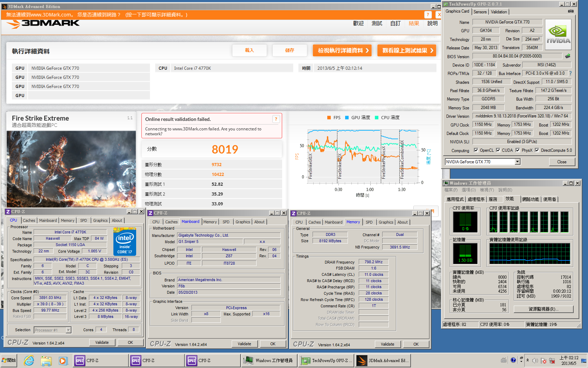Open the Validation tab in GPU-Z
The width and height of the screenshot is (588, 368).
(x=499, y=12)
